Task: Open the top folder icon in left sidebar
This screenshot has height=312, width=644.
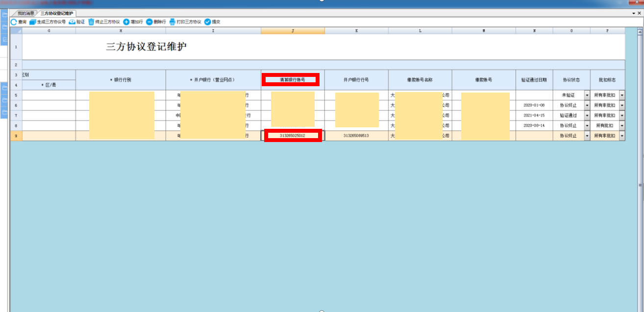Action: [5, 15]
